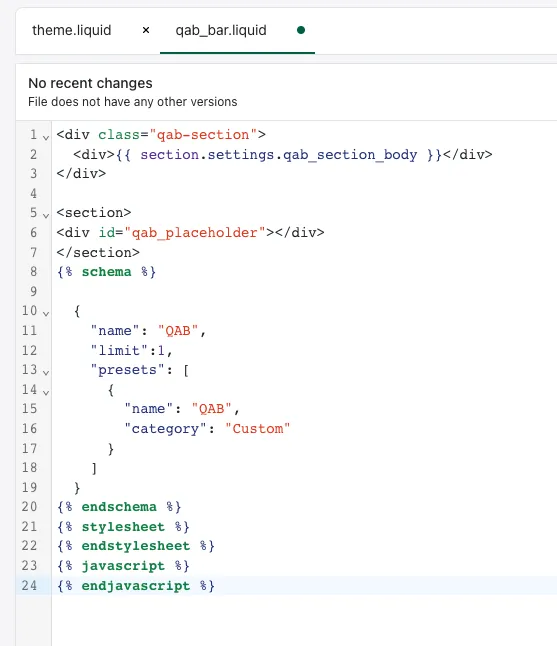Click the "limit" key on line 12

click(119, 350)
